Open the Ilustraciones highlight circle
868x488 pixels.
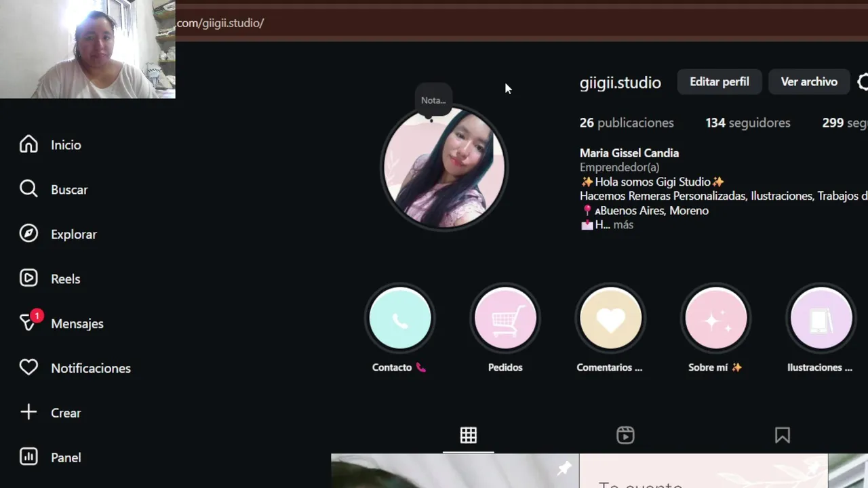tap(821, 318)
